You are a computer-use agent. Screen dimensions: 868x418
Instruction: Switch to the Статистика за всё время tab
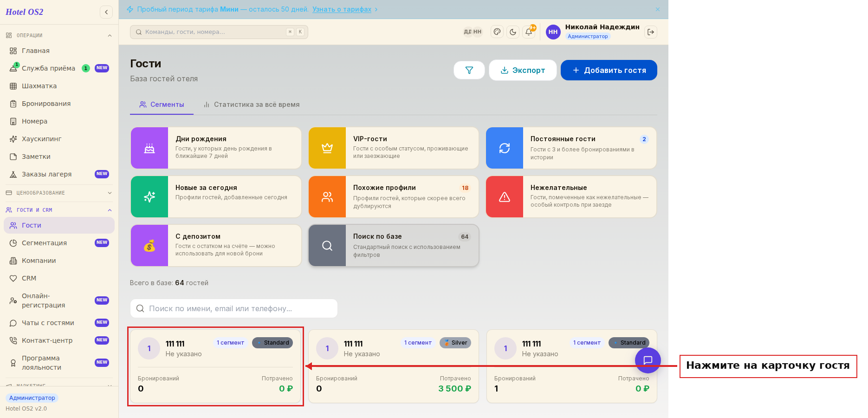(x=252, y=104)
